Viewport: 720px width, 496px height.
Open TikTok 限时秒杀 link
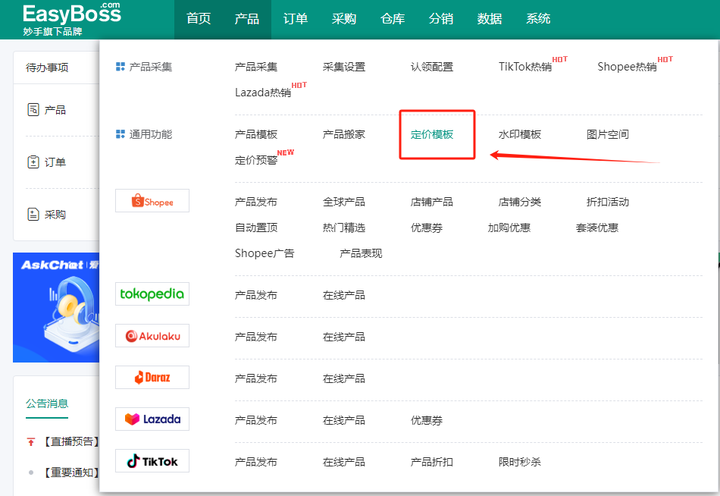(x=520, y=462)
